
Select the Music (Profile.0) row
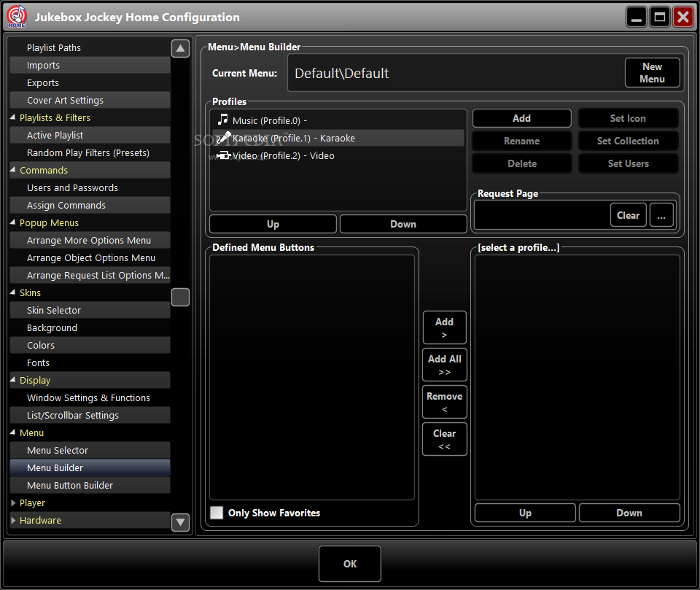coord(338,120)
